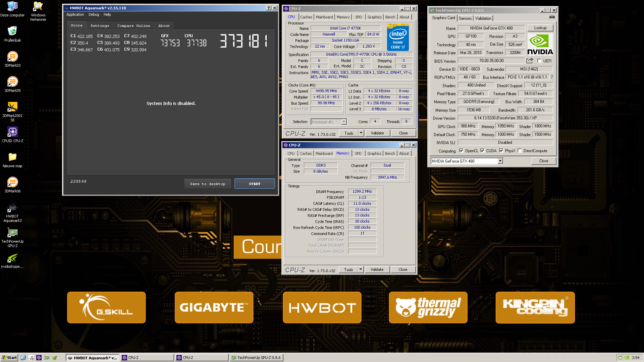Click the Intel Core i7 logo in CPU-Z
Screen dimensions: 644x362
[398, 37]
